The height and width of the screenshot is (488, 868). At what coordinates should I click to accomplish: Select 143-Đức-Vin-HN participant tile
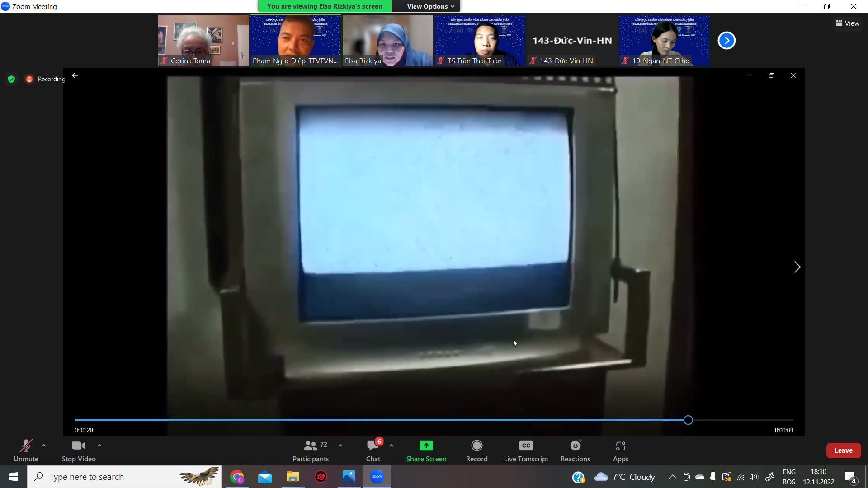[x=572, y=41]
